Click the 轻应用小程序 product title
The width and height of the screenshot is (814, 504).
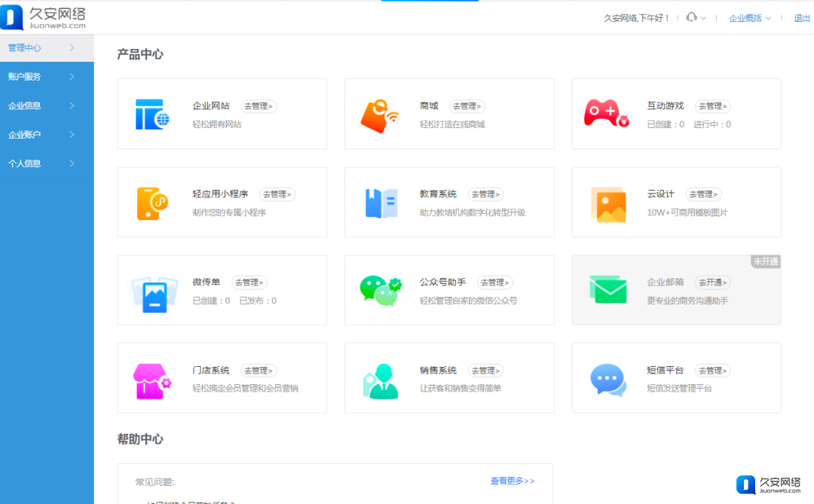[220, 194]
